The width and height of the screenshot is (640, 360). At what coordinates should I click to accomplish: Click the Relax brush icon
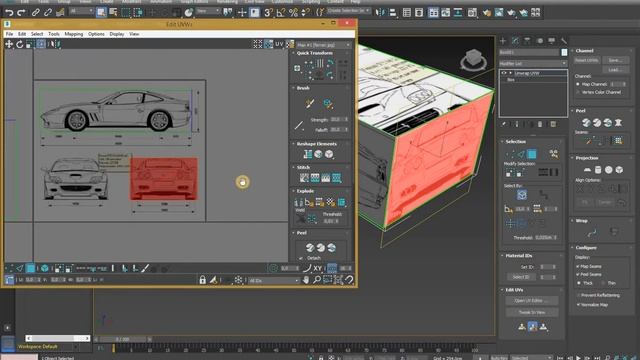point(328,103)
